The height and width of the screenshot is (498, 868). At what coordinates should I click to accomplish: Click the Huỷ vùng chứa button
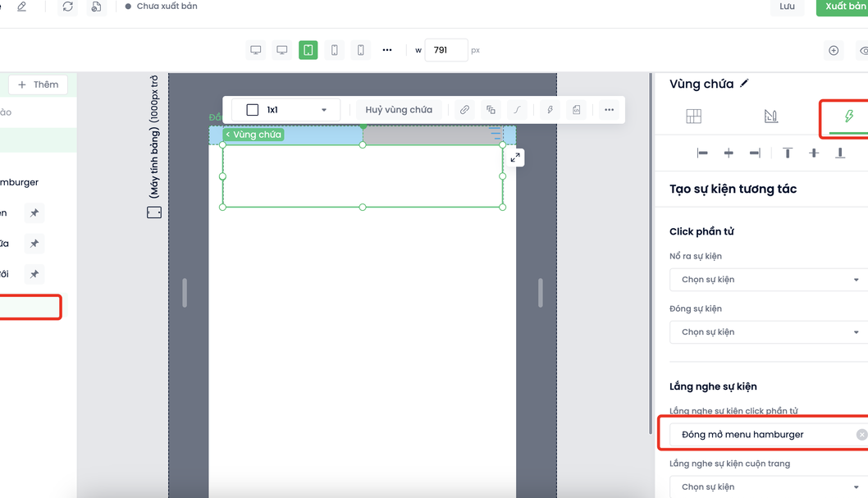tap(399, 110)
